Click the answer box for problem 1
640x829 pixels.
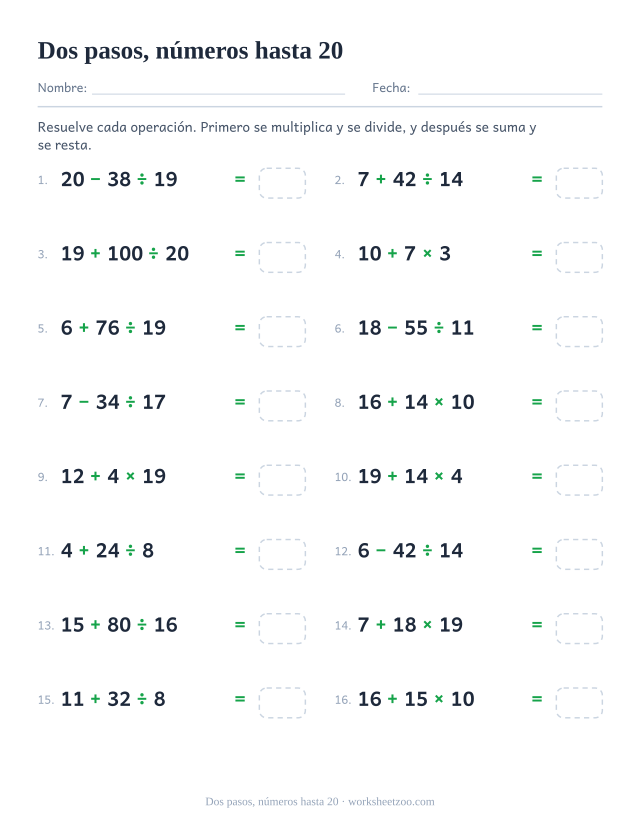pos(282,183)
